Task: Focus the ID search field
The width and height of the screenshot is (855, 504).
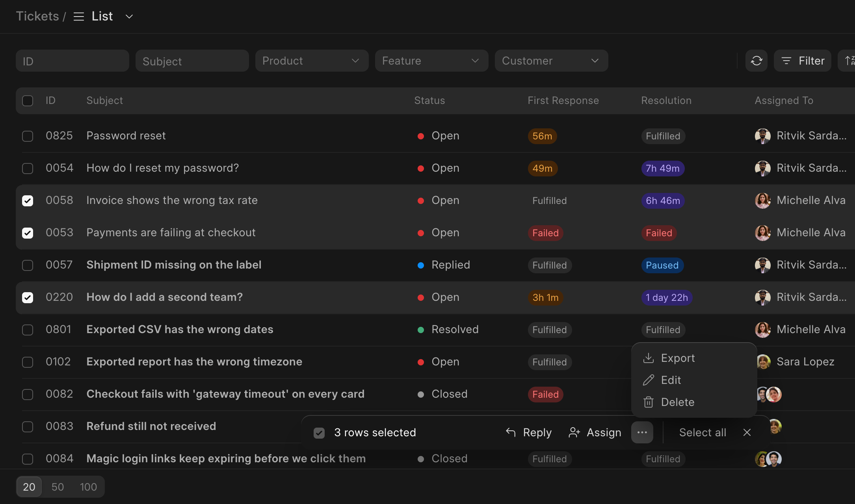Action: (72, 61)
